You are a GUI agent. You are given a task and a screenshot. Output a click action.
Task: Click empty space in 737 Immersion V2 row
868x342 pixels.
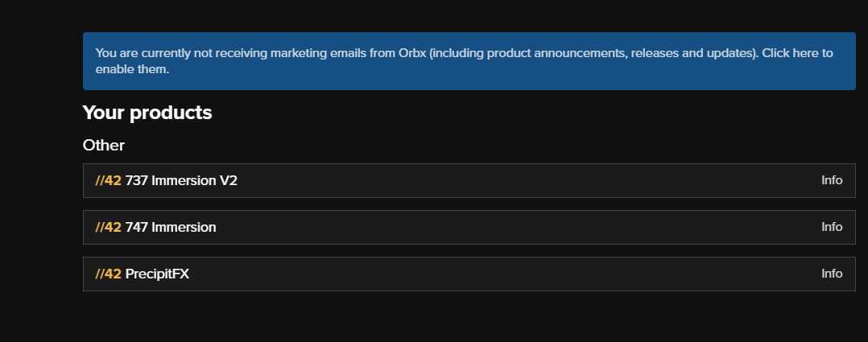[x=523, y=180]
